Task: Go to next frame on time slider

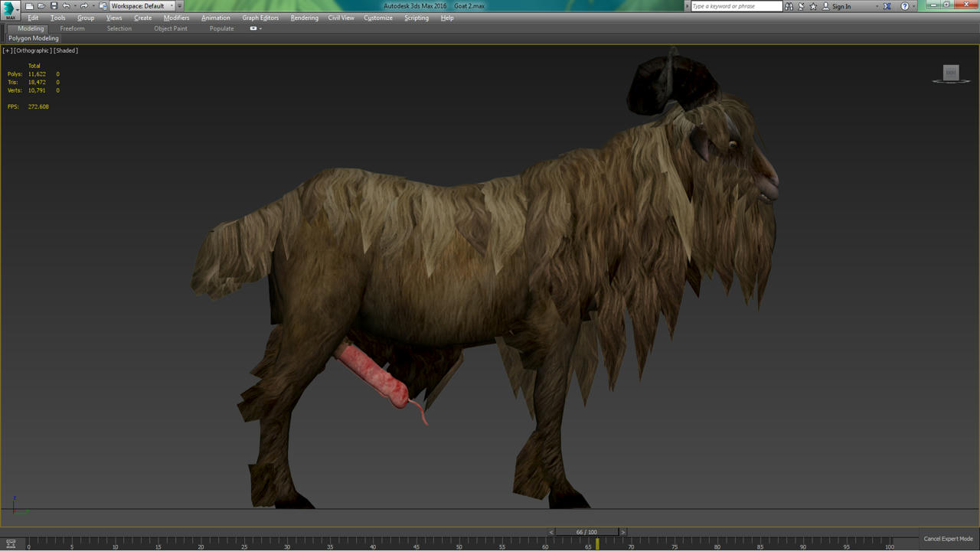Action: pos(623,532)
